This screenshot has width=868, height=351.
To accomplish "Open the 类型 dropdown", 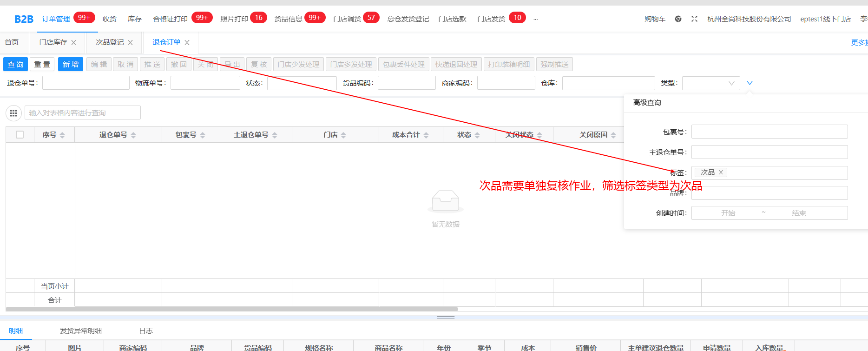I will tap(710, 83).
